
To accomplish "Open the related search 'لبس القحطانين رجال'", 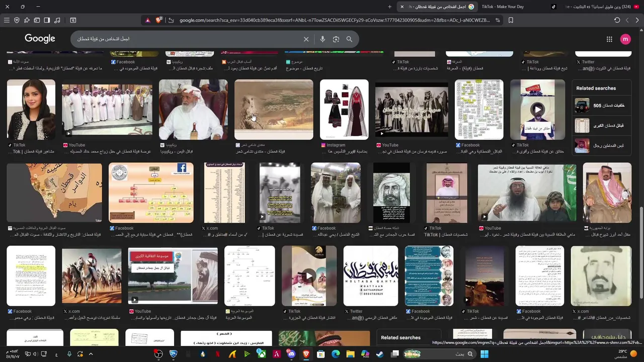I will tap(602, 145).
